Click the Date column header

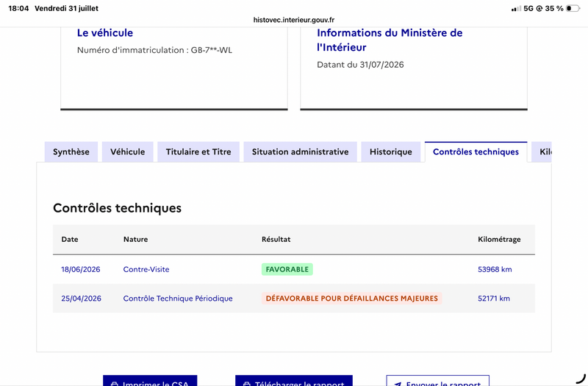(70, 240)
